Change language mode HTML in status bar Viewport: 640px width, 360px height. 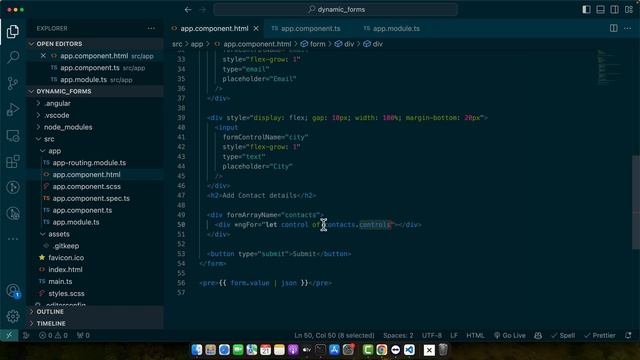click(475, 336)
